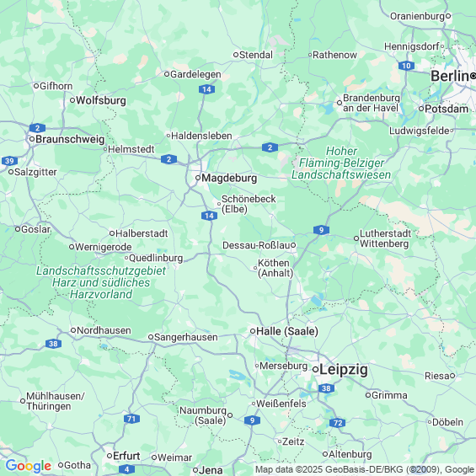Image resolution: width=476 pixels, height=476 pixels.
Task: Click the A9 highway shield near Dessau-Roßlau
Action: [321, 230]
